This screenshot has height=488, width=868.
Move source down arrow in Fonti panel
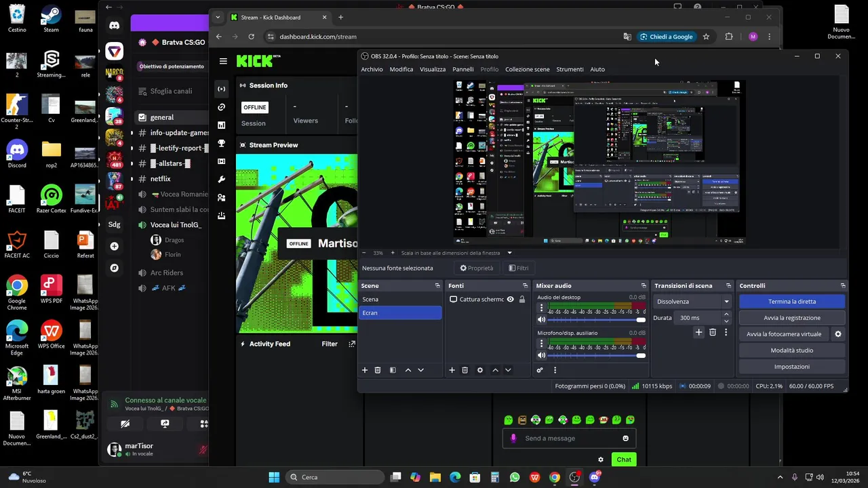[508, 370]
